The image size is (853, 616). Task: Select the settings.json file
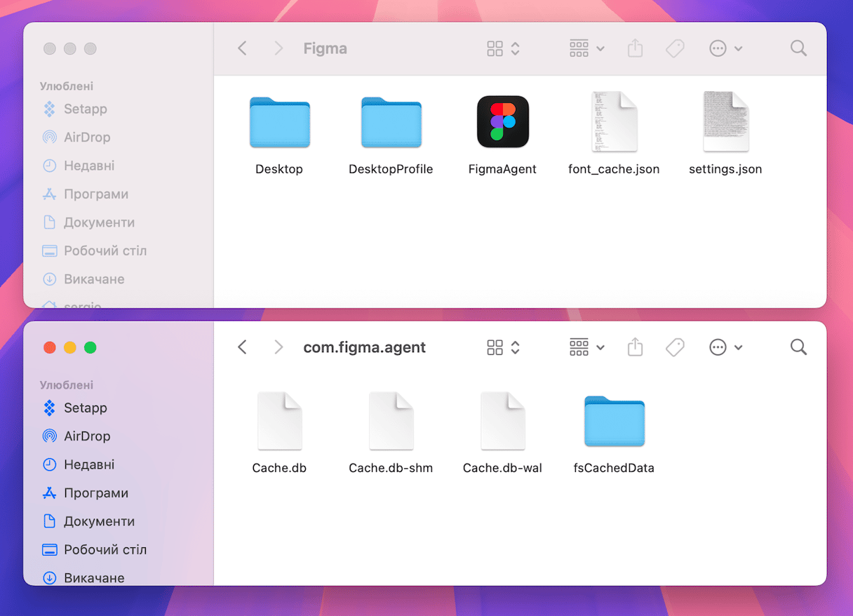[x=725, y=122]
